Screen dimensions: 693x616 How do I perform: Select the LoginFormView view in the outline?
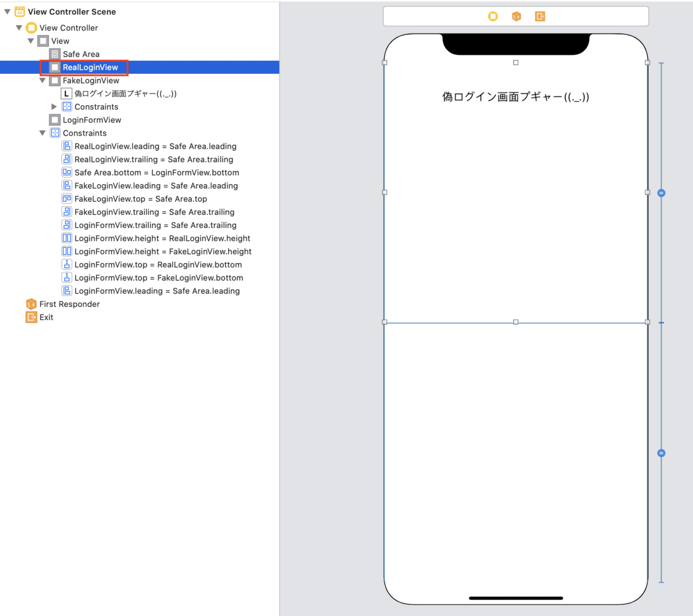click(92, 120)
